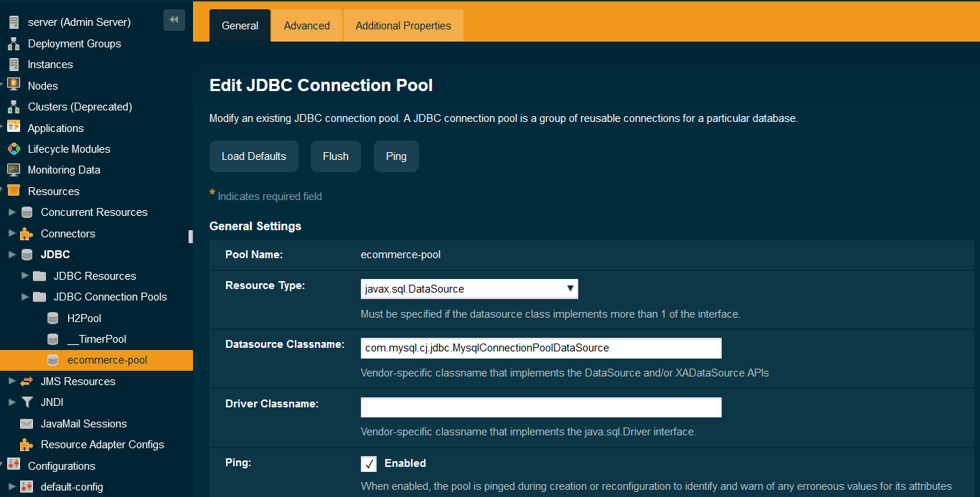Click the Load Defaults button
This screenshot has width=980, height=497.
pyautogui.click(x=253, y=156)
